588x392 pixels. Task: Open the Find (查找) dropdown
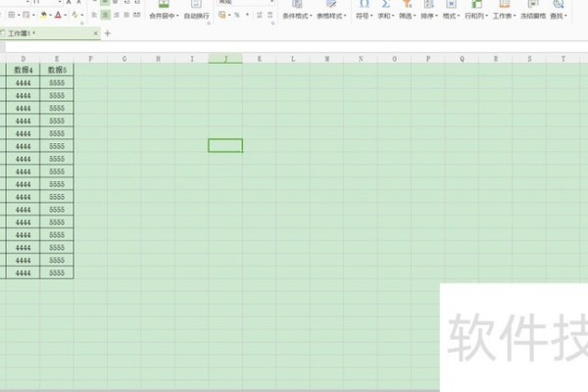[559, 16]
